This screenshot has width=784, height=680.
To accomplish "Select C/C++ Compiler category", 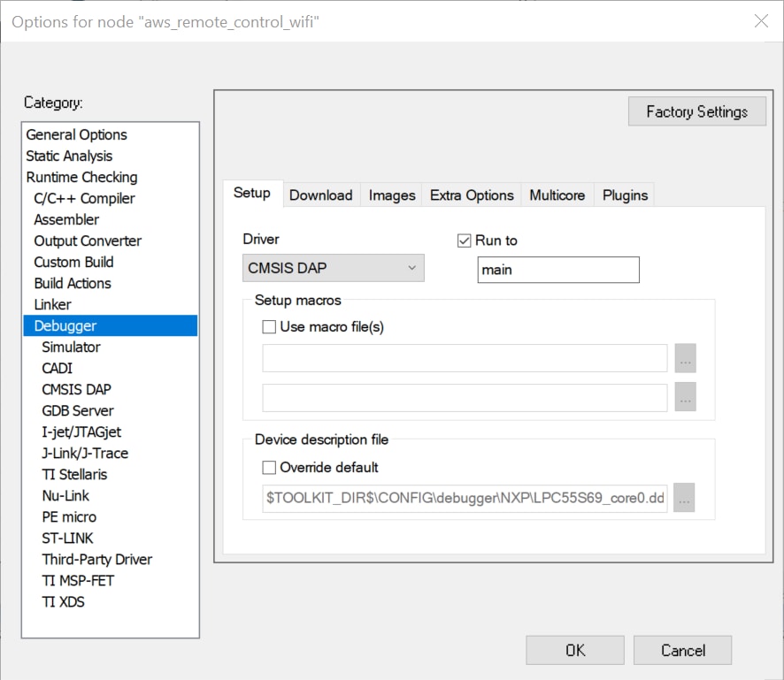I will 84,198.
